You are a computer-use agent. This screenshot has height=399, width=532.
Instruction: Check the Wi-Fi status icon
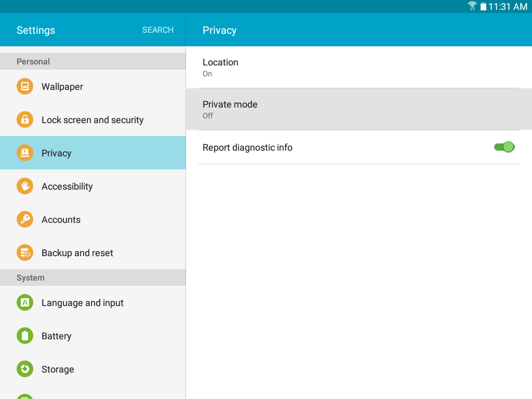(472, 6)
